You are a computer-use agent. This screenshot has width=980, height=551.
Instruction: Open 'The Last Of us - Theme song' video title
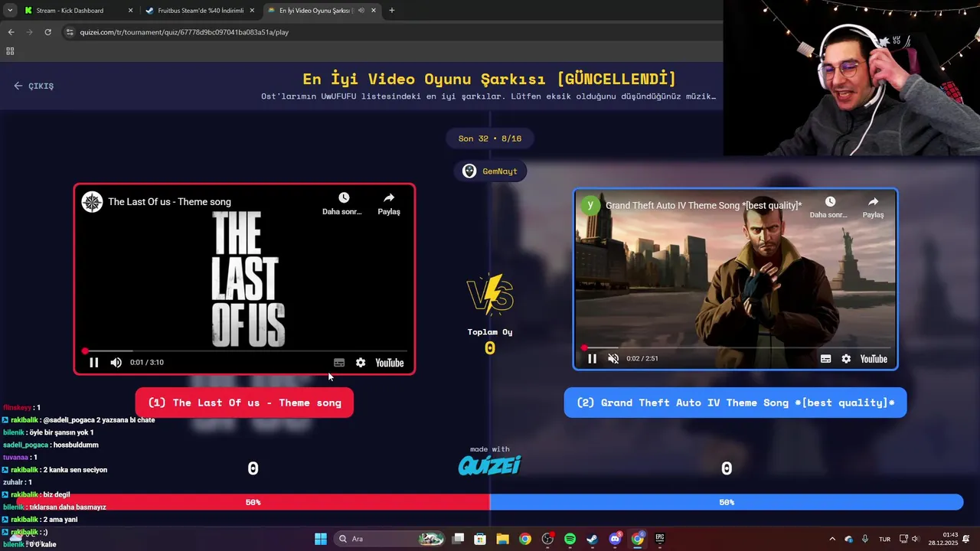click(169, 202)
